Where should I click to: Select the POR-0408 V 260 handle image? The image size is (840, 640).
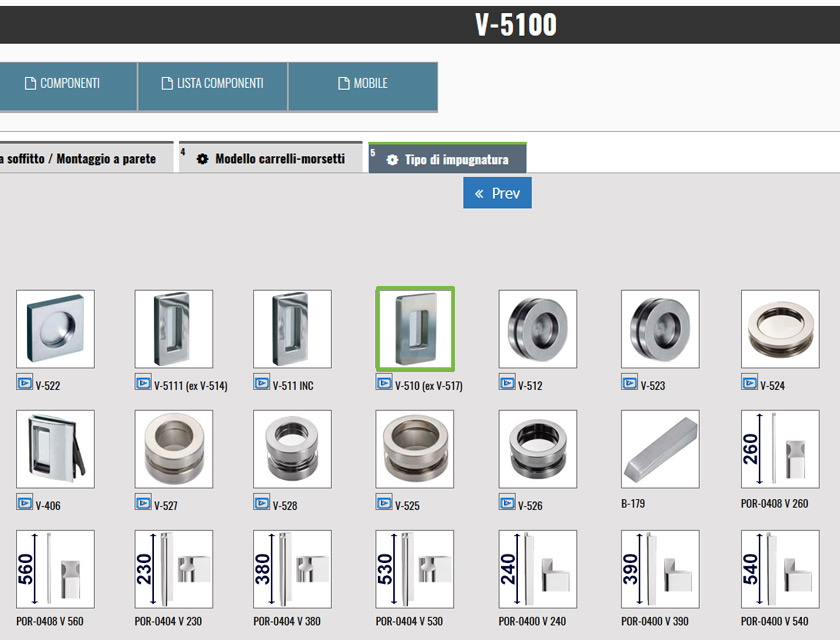pyautogui.click(x=781, y=449)
